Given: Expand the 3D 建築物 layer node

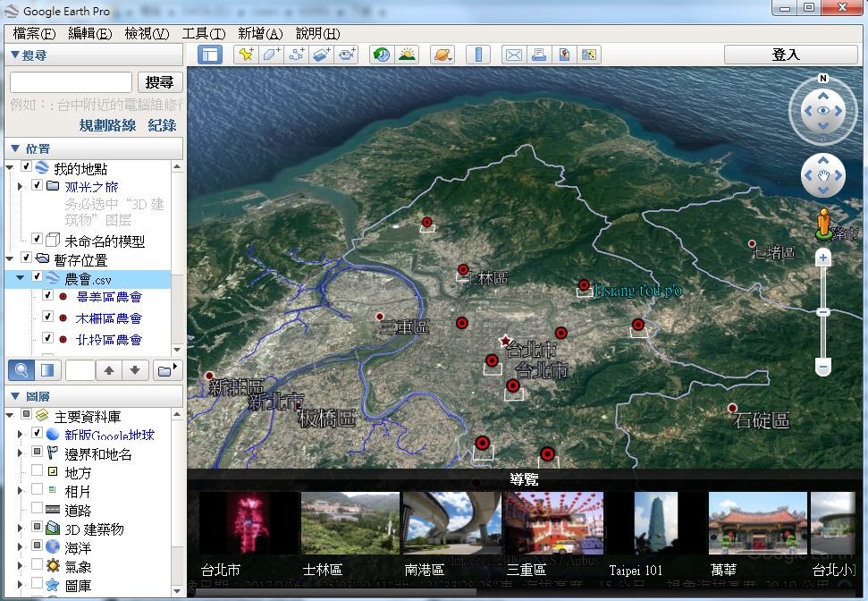Looking at the screenshot, I should [21, 528].
